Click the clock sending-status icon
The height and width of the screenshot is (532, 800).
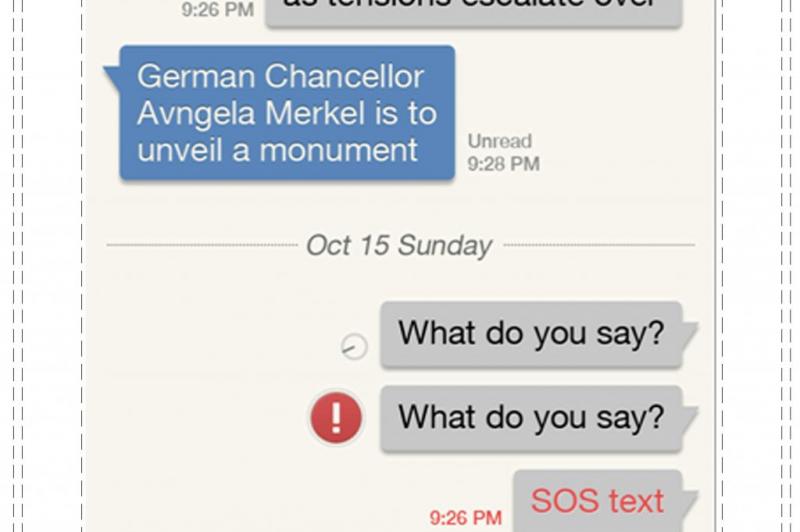[x=354, y=346]
